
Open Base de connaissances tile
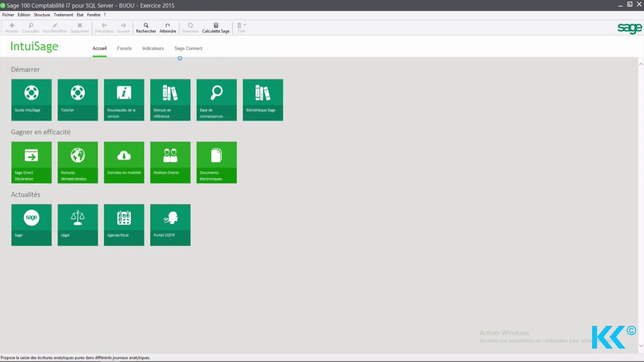pyautogui.click(x=216, y=100)
